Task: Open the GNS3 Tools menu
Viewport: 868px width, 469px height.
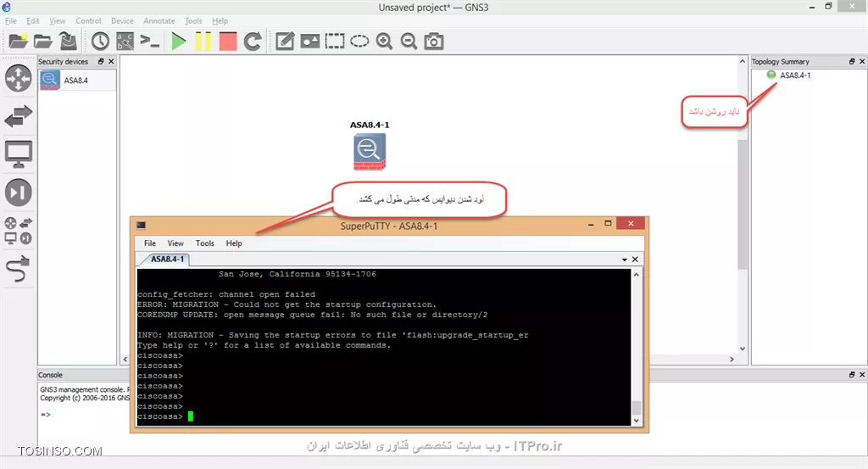Action: point(193,21)
